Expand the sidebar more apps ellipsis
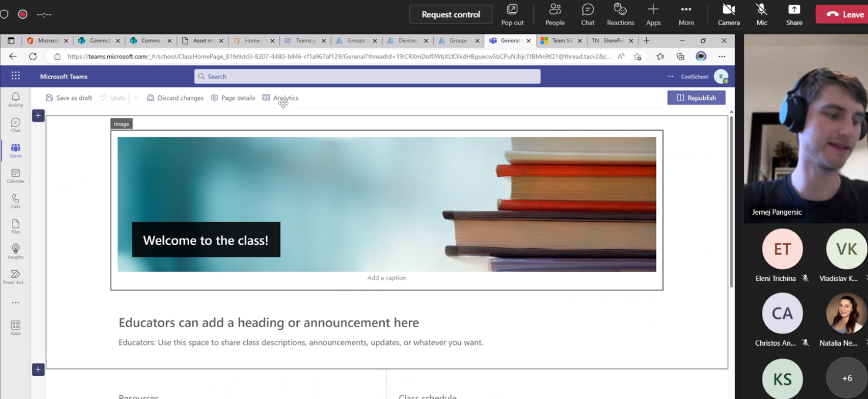Image resolution: width=868 pixels, height=399 pixels. tap(15, 303)
